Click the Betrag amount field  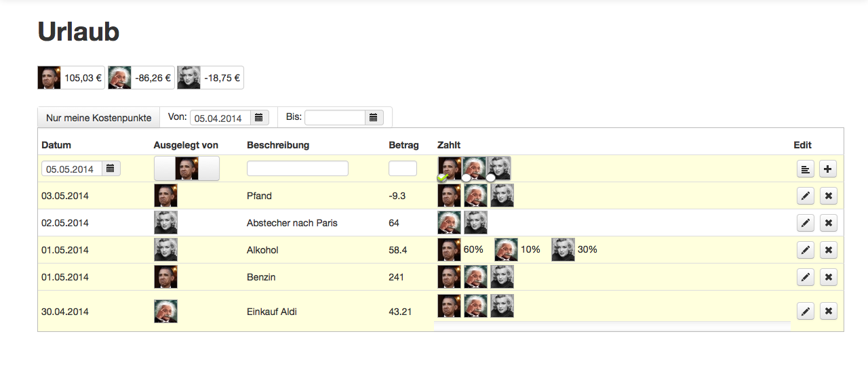pos(402,168)
